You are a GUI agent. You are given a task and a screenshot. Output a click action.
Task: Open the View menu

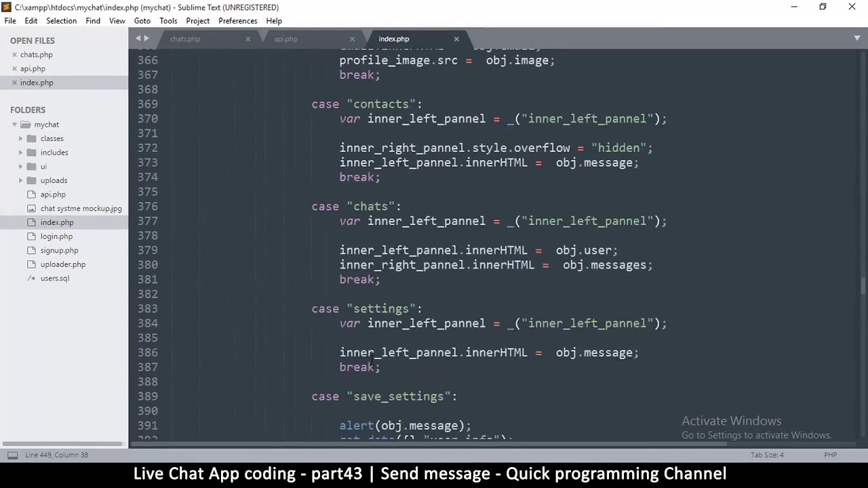pos(117,21)
